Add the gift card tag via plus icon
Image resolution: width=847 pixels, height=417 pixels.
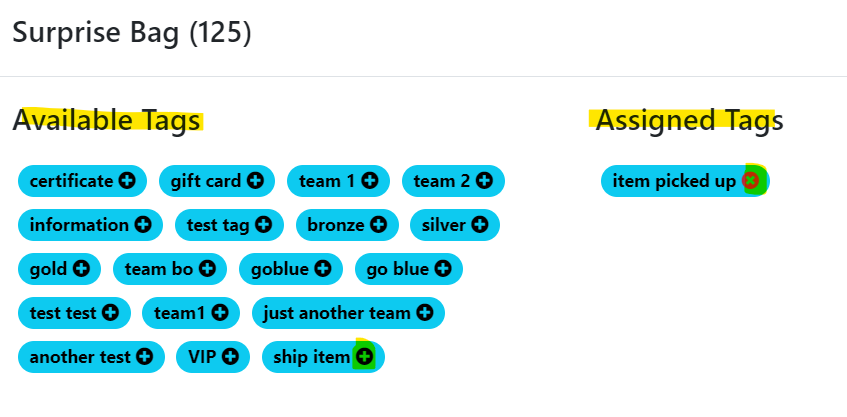point(255,181)
